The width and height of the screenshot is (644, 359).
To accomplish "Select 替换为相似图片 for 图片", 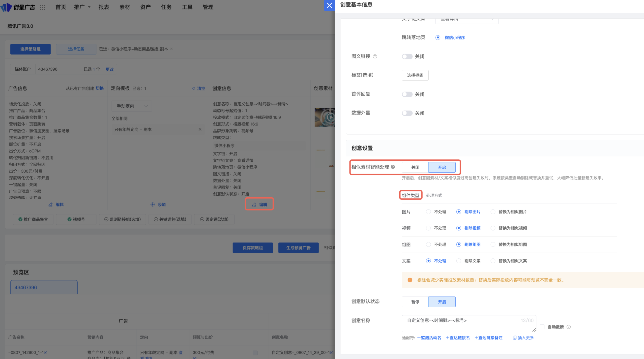I will (493, 212).
